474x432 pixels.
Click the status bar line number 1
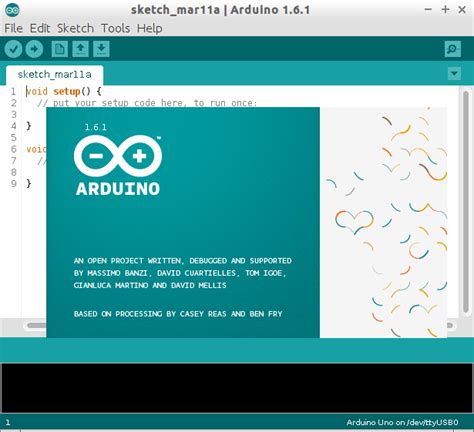point(8,423)
